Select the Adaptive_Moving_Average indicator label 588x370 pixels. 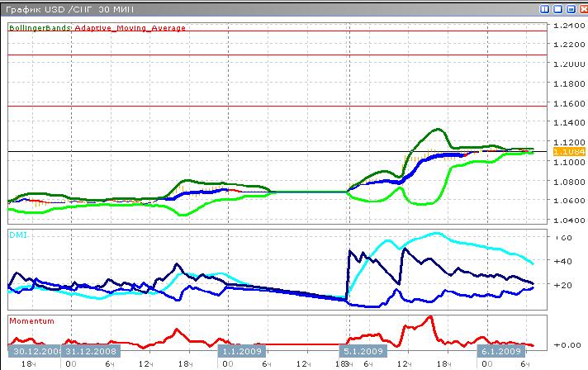(x=130, y=27)
